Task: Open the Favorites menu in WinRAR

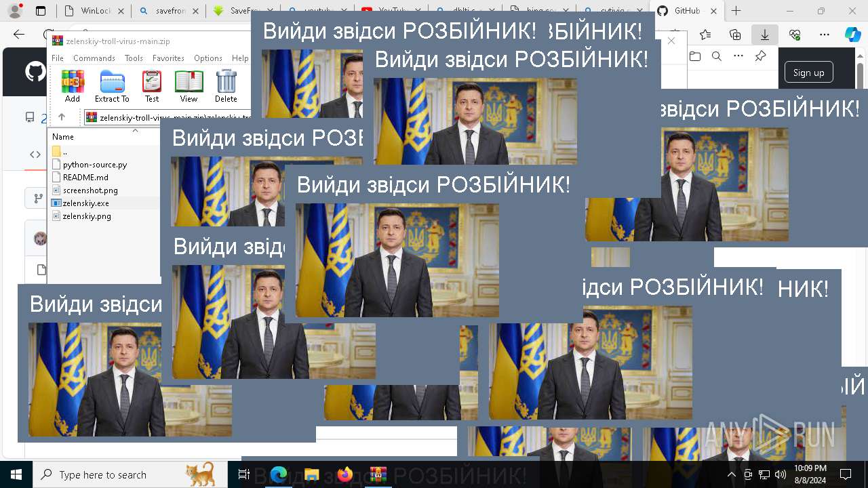Action: click(168, 58)
